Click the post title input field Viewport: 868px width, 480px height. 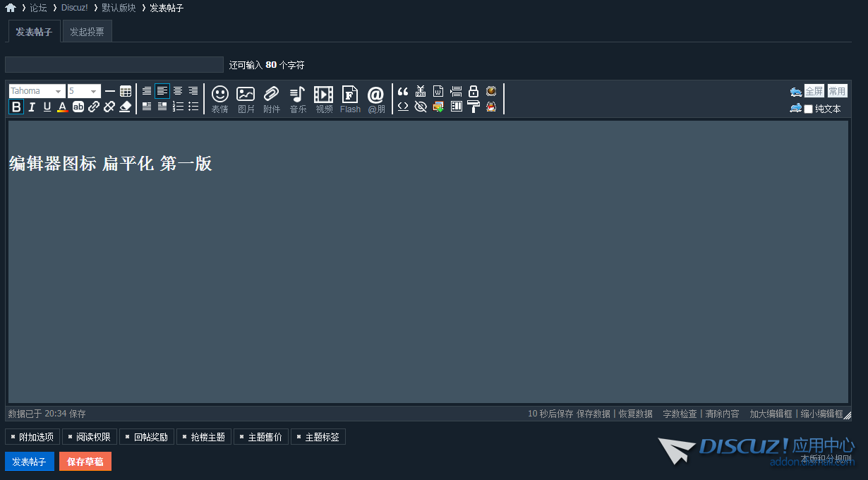point(113,64)
